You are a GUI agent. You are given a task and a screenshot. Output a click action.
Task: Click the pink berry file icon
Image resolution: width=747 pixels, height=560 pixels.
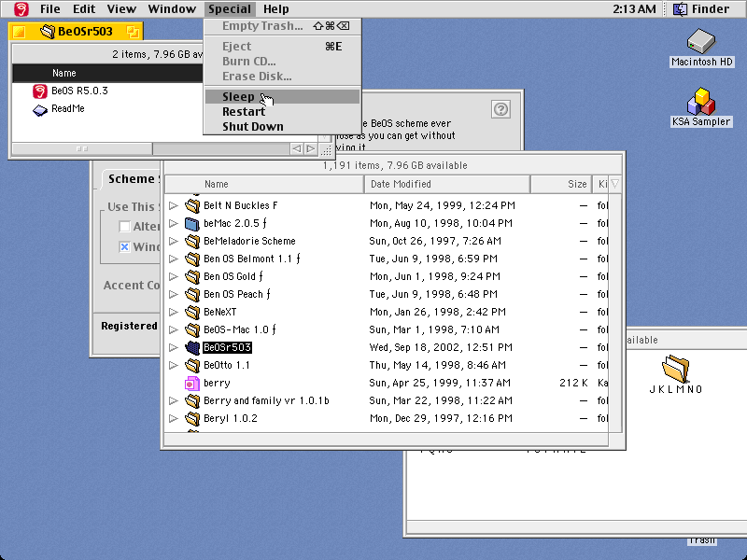[x=192, y=383]
